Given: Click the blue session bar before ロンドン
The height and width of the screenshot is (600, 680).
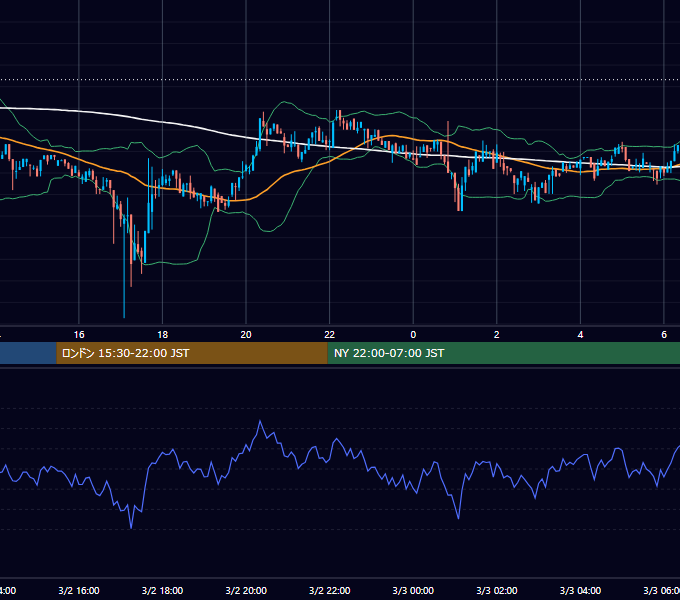Looking at the screenshot, I should pos(28,353).
